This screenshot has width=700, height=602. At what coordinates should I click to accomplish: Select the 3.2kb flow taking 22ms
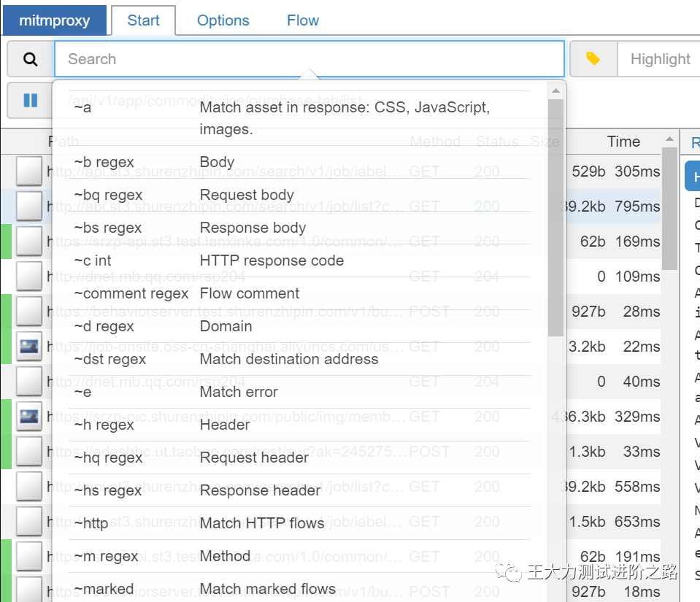pos(331,347)
